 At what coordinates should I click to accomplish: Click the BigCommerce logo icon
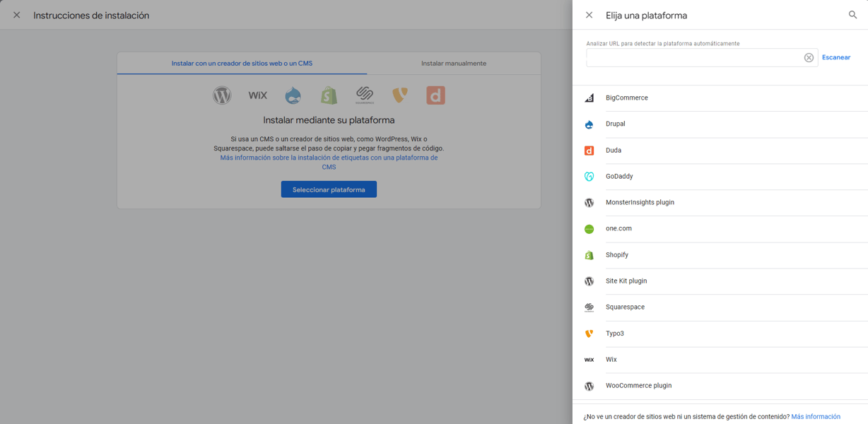pyautogui.click(x=589, y=98)
